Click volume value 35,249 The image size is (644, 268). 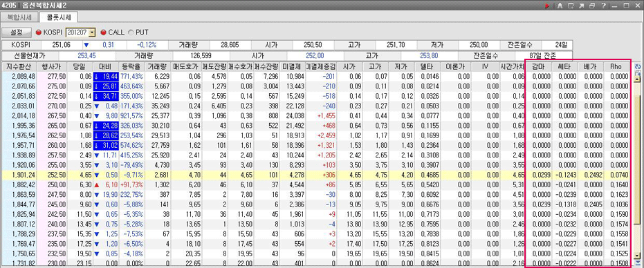[158, 106]
